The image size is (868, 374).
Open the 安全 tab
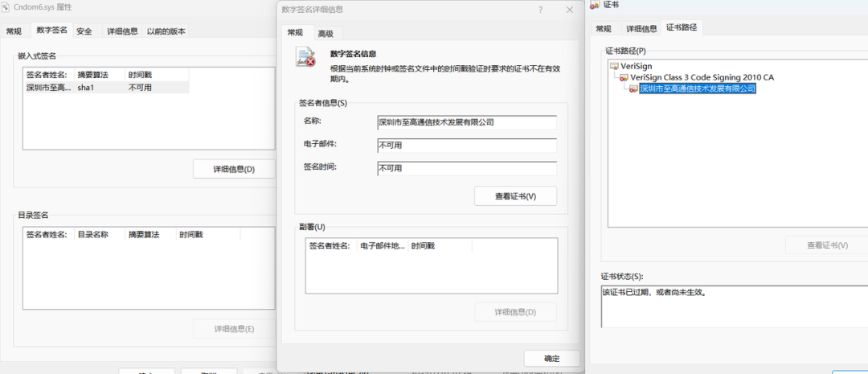(x=84, y=31)
